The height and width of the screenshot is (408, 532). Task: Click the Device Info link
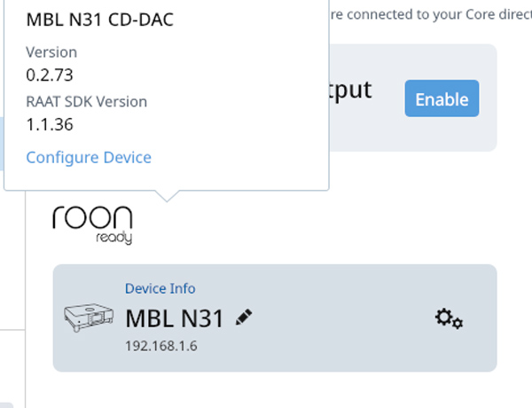click(160, 288)
